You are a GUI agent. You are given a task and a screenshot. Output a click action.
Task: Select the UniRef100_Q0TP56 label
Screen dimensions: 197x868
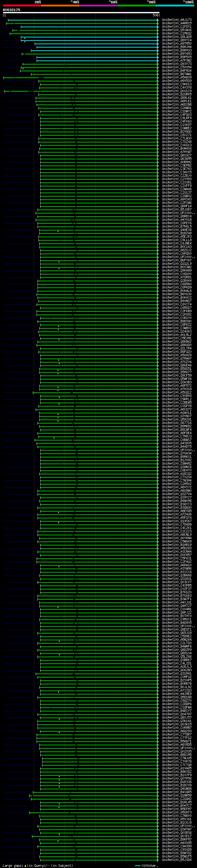tap(176, 778)
